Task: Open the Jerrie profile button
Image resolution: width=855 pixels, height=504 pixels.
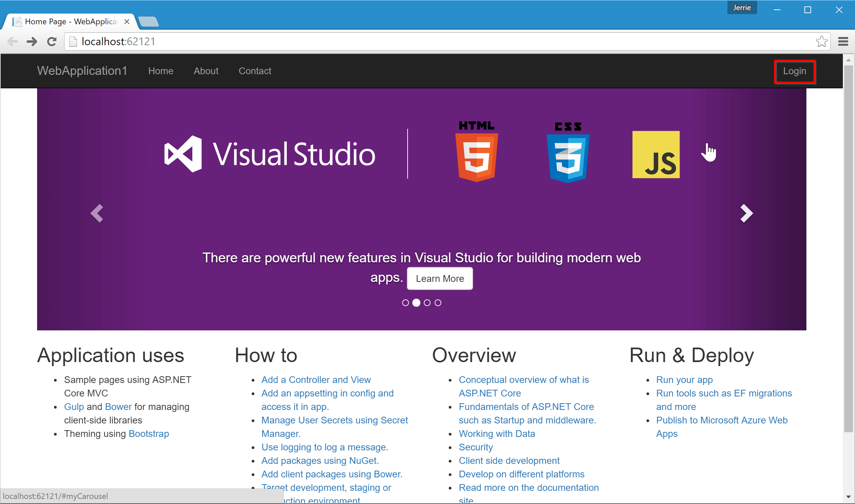Action: (x=742, y=7)
